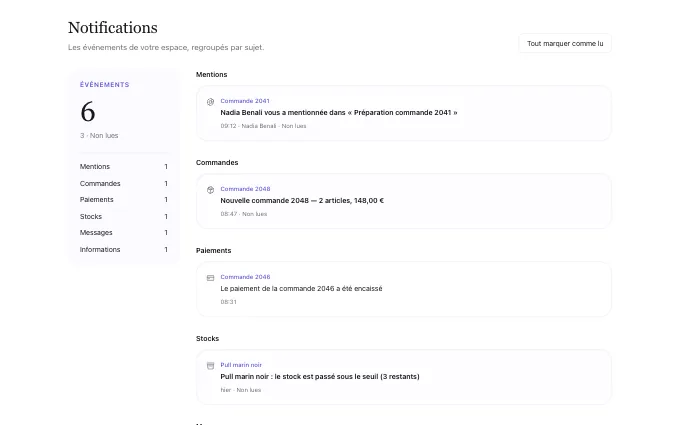Select Paiements in the events sidebar

coord(124,199)
